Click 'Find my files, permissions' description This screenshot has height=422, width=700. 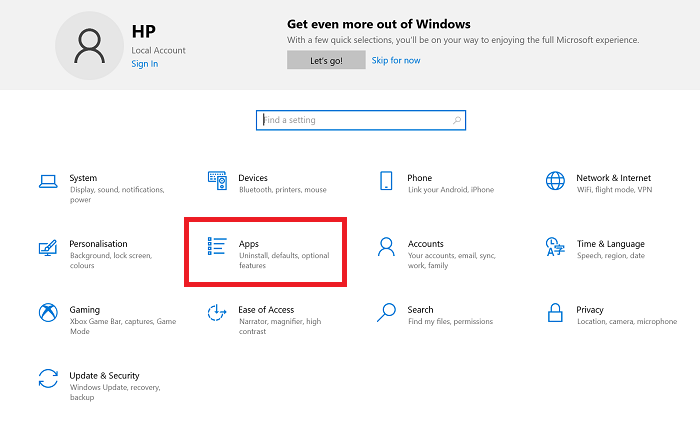[x=450, y=322]
